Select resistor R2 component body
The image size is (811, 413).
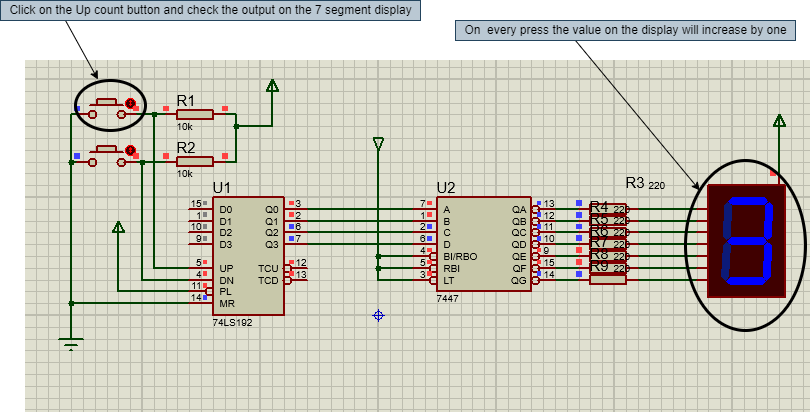click(x=194, y=160)
